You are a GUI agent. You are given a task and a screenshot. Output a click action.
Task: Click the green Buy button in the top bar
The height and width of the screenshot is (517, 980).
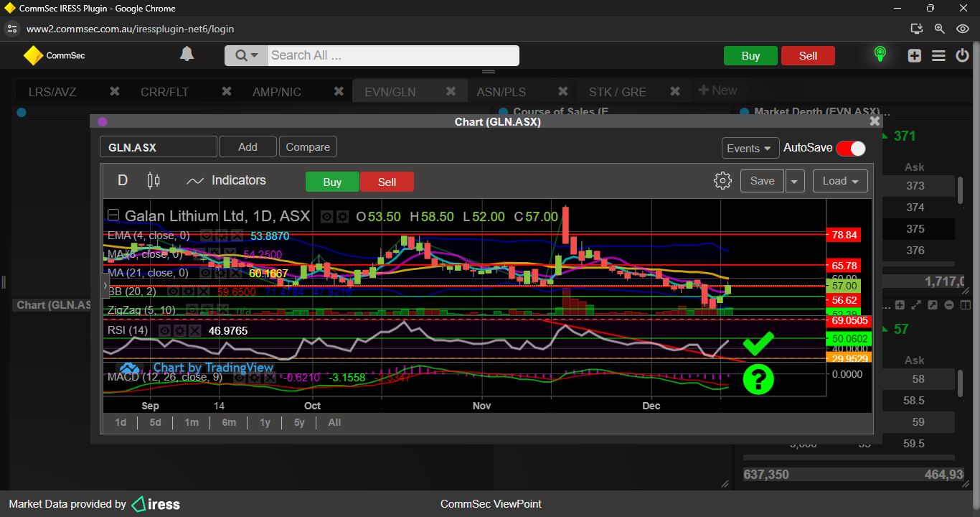tap(750, 56)
